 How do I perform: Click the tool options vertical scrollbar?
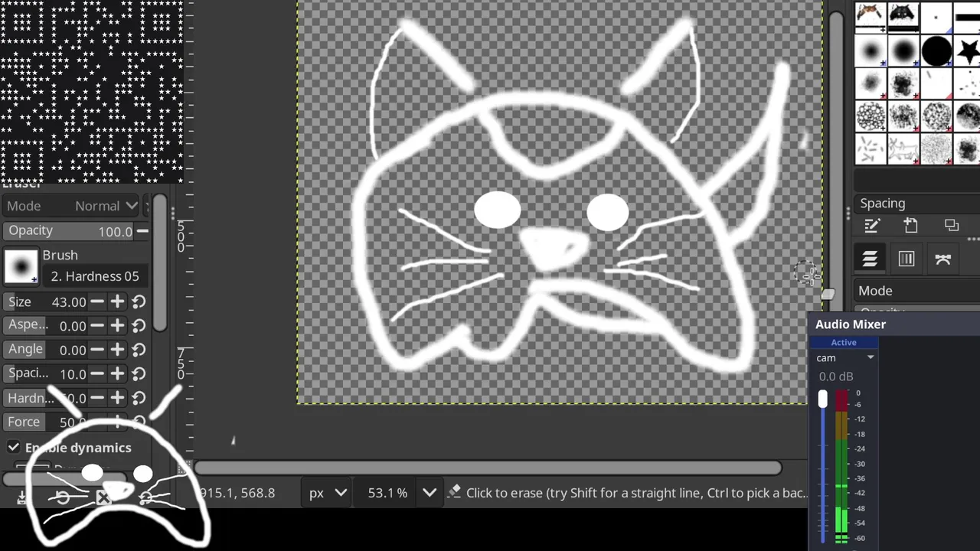click(159, 262)
